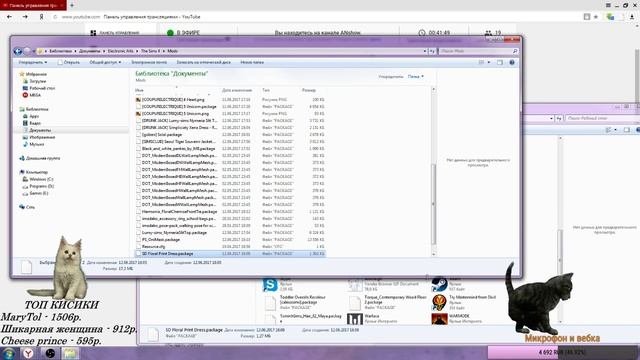The image size is (640, 360).
Task: Click Электронная почта toolbar button
Action: coord(149,62)
